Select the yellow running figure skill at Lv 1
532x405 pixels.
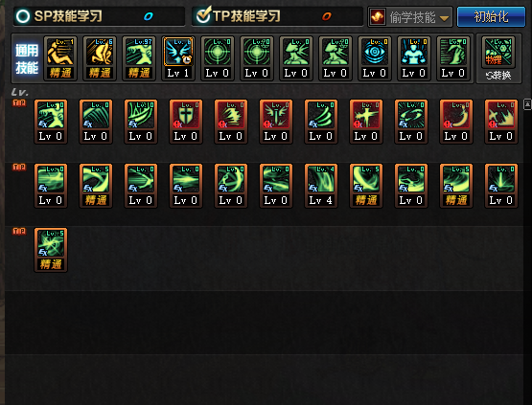click(x=60, y=58)
